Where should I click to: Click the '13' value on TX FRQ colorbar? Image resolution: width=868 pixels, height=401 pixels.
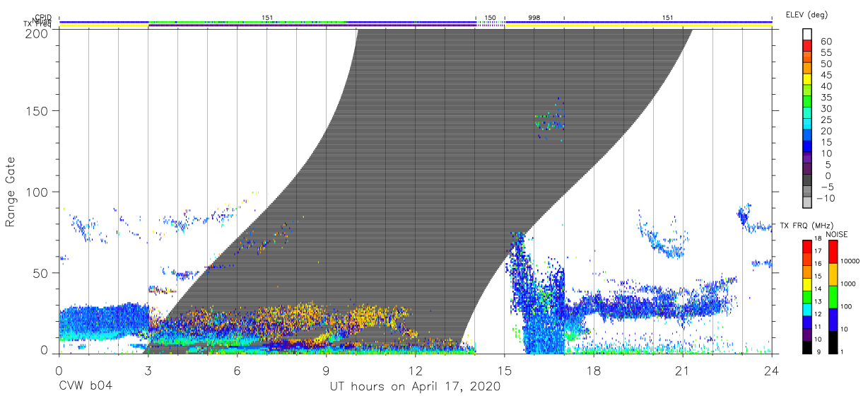(819, 303)
